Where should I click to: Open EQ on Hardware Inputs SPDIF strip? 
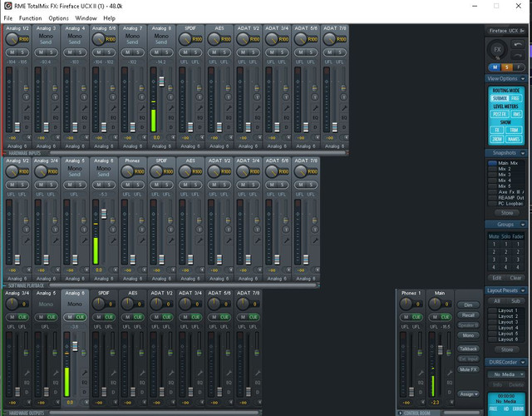tap(199, 118)
